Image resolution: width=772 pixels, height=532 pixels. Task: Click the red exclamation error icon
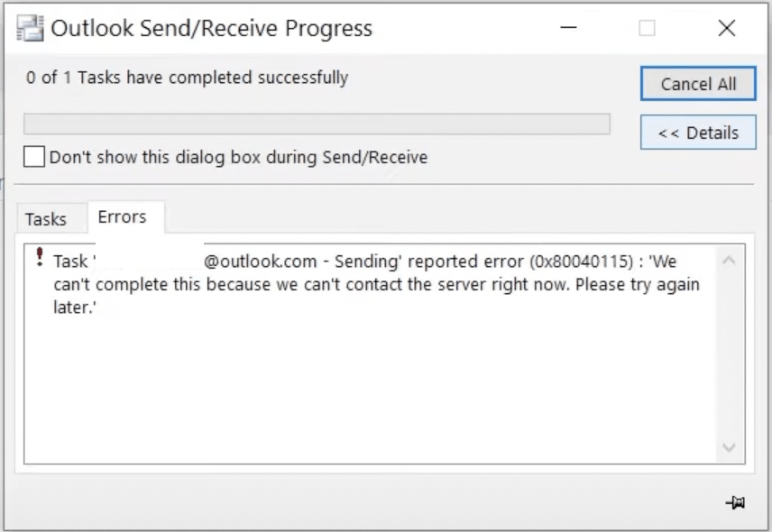pyautogui.click(x=40, y=257)
